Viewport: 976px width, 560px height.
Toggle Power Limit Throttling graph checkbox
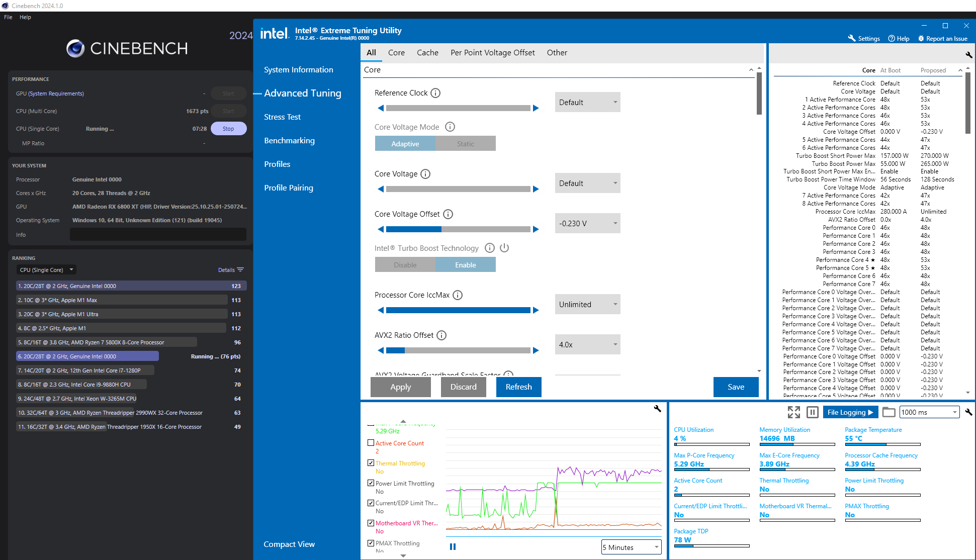(x=371, y=483)
